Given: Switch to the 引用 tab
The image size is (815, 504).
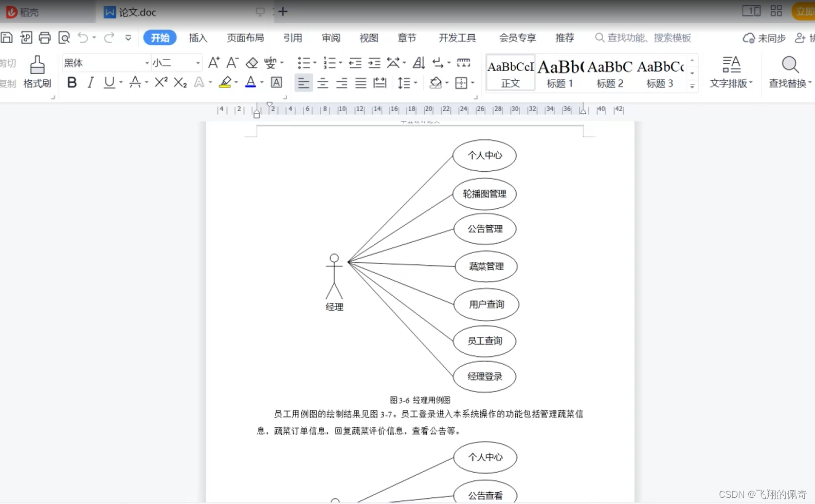Looking at the screenshot, I should 293,38.
